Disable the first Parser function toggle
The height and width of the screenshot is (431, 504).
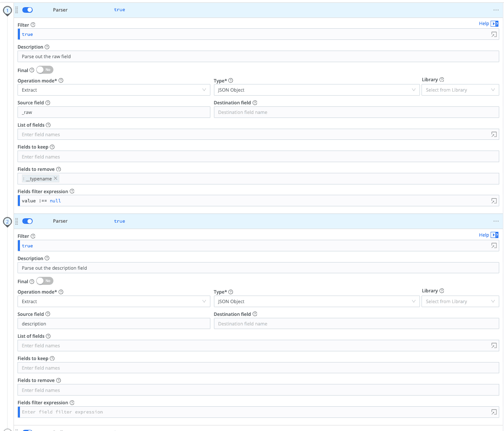point(27,10)
